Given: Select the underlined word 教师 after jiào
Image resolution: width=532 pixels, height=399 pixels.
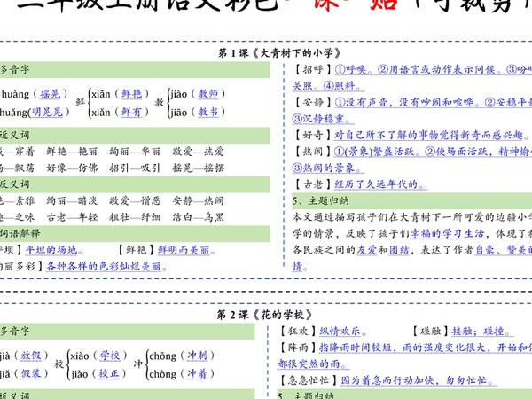Looking at the screenshot, I should tap(208, 94).
